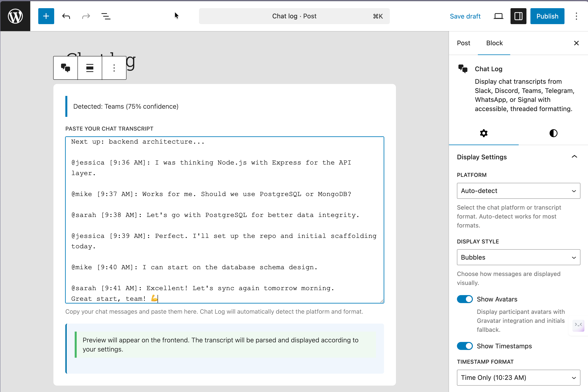The width and height of the screenshot is (588, 392).
Task: Switch to the Post tab
Action: click(464, 43)
